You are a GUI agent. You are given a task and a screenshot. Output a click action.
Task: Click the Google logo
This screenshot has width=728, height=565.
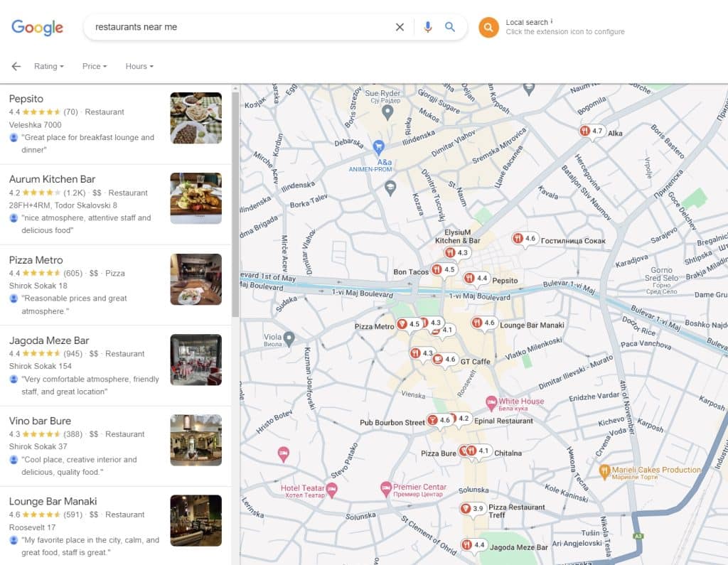(x=36, y=28)
